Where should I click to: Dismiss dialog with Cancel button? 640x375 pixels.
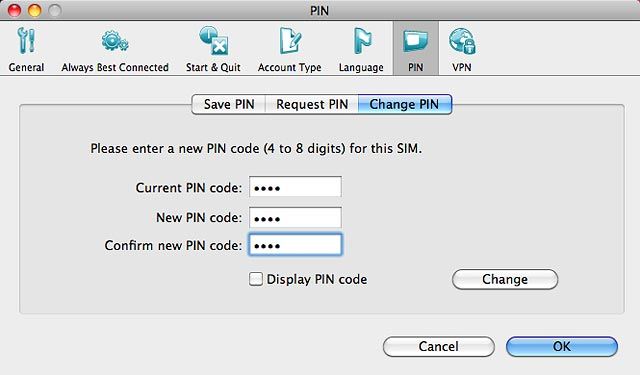[x=439, y=346]
